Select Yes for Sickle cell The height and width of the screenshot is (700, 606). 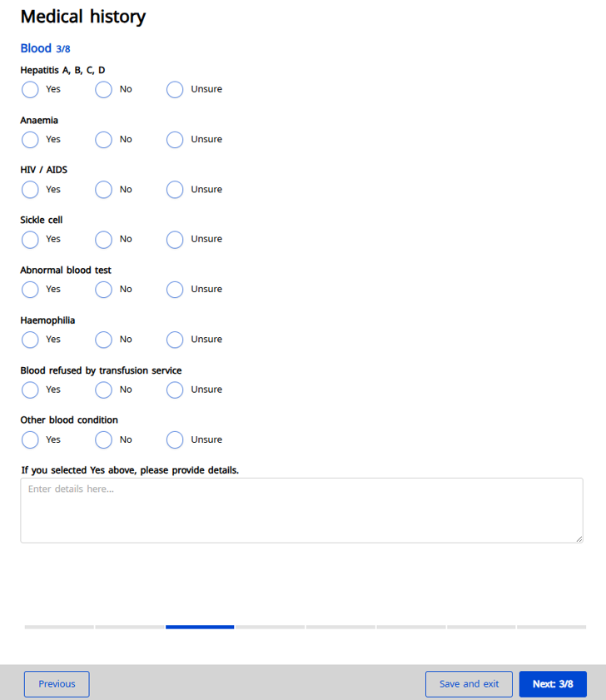tap(30, 240)
